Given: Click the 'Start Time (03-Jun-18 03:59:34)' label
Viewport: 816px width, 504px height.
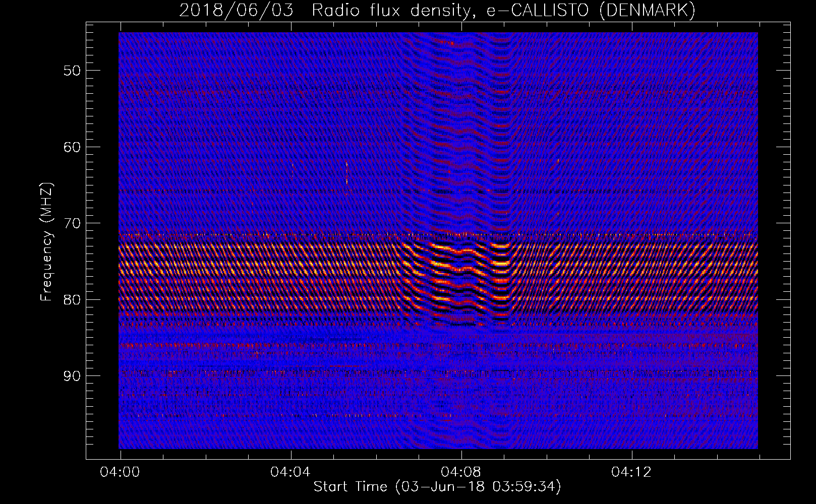Looking at the screenshot, I should point(437,487).
